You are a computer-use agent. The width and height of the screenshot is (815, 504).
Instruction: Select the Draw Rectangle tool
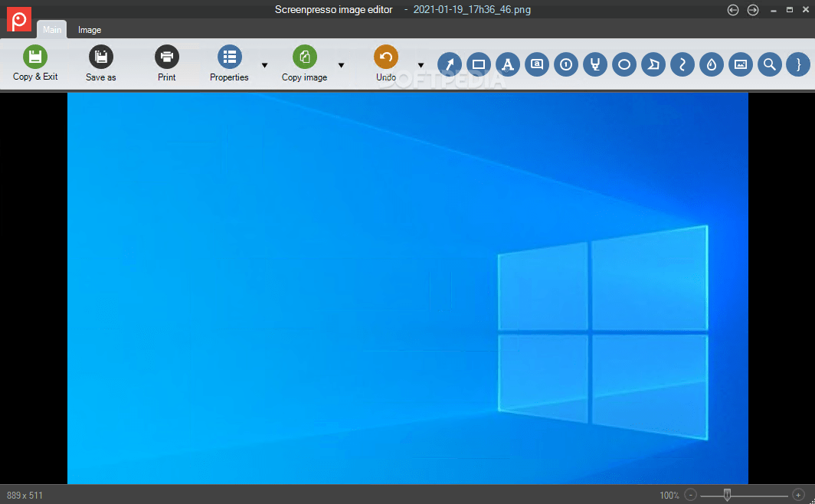pos(479,65)
